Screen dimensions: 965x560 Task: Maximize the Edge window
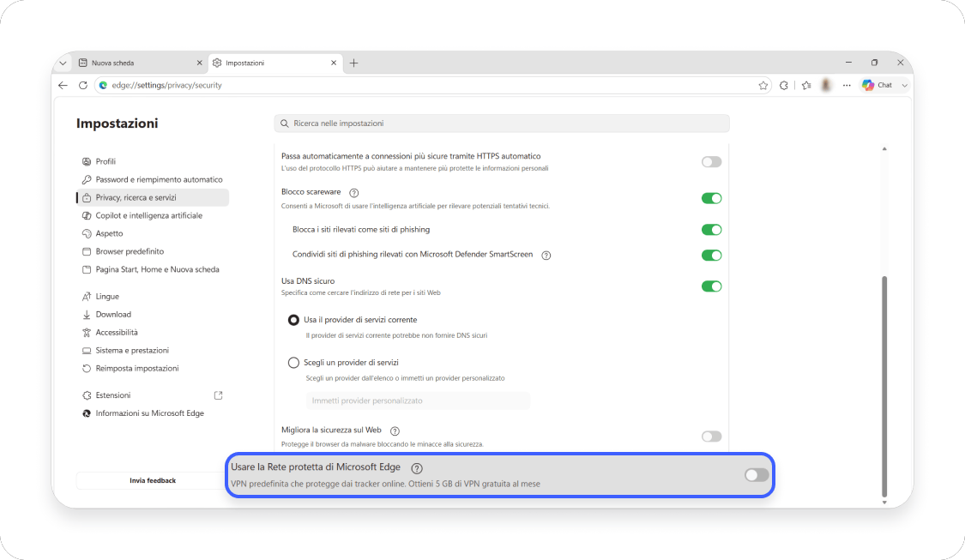click(x=875, y=63)
